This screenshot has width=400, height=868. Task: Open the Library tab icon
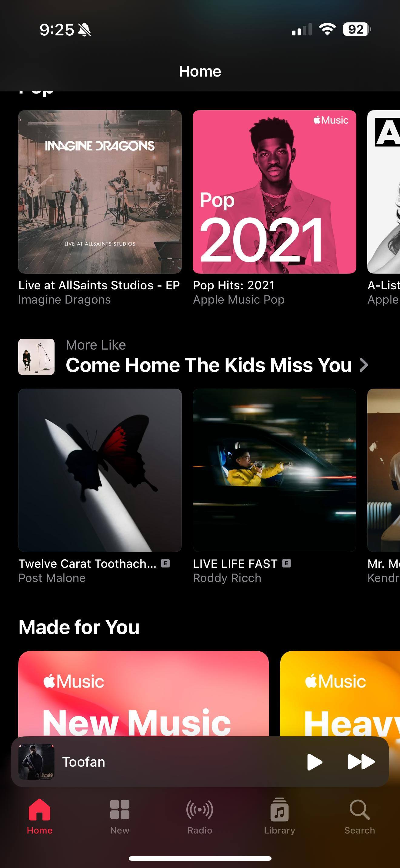(280, 809)
